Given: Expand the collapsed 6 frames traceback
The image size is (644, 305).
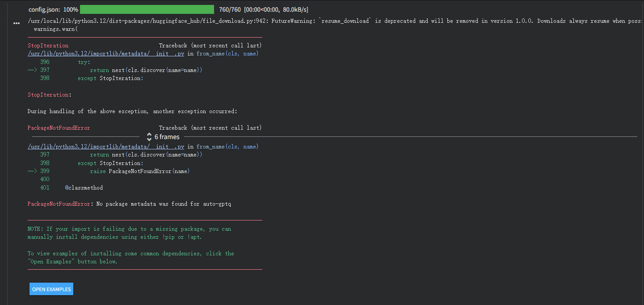Looking at the screenshot, I should pos(163,137).
